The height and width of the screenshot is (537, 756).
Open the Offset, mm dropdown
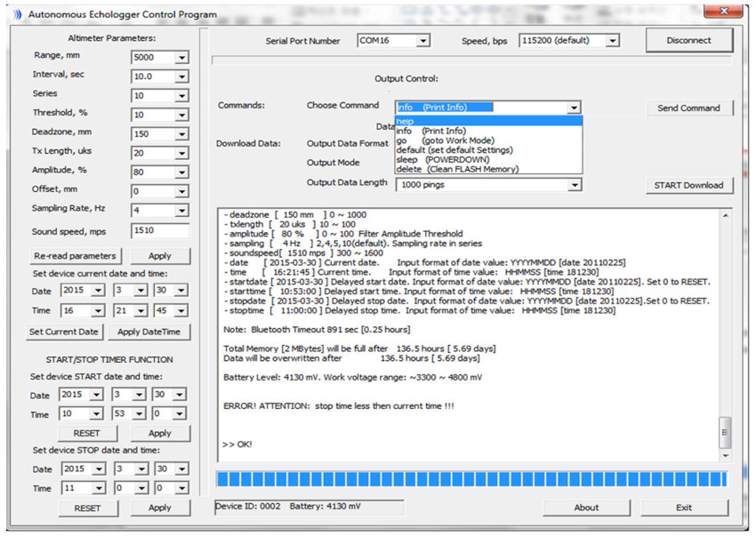181,191
